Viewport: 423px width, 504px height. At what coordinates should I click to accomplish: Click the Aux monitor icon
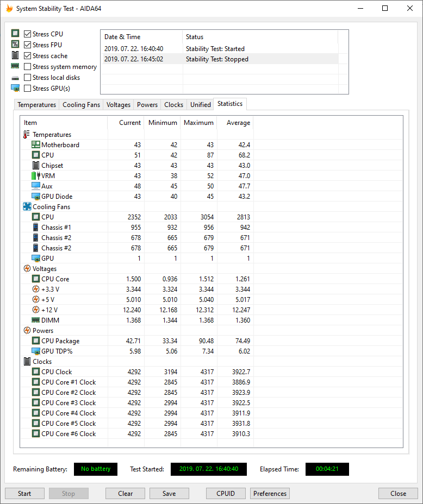pyautogui.click(x=36, y=186)
